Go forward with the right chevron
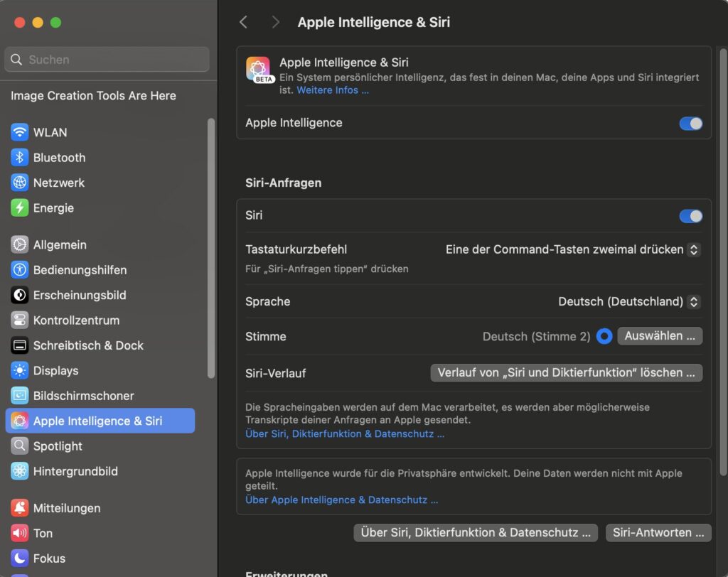 [275, 22]
